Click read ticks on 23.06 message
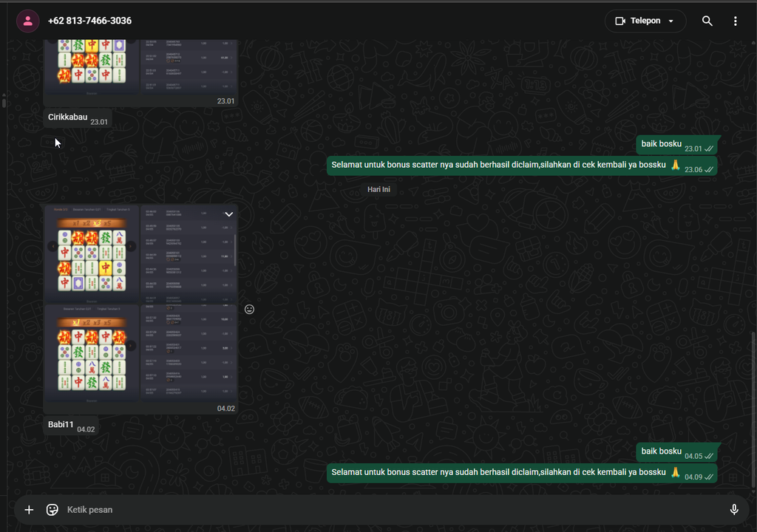The height and width of the screenshot is (532, 757). pos(709,169)
